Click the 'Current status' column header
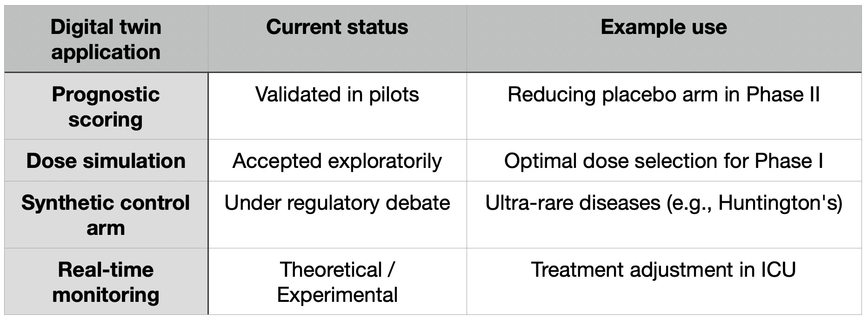 click(337, 39)
